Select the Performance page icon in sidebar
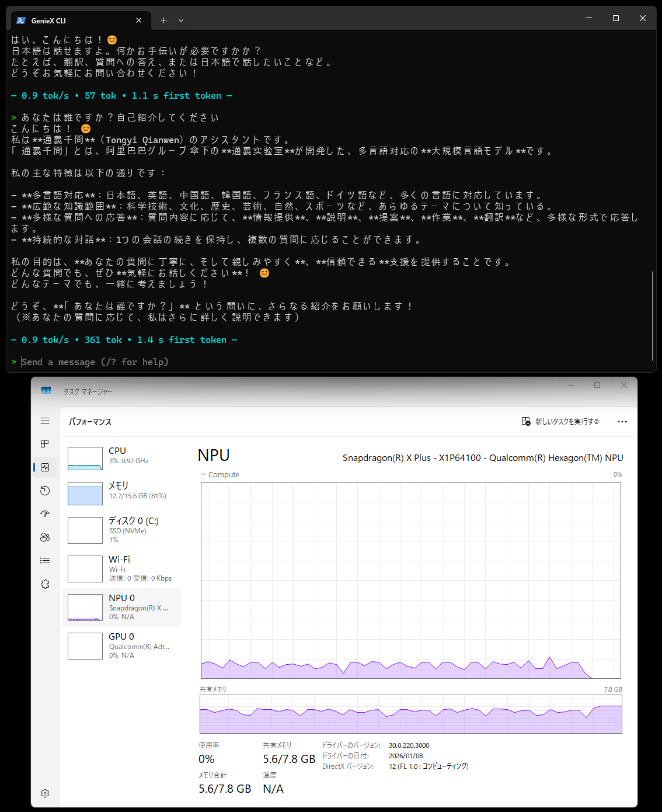 click(x=45, y=467)
